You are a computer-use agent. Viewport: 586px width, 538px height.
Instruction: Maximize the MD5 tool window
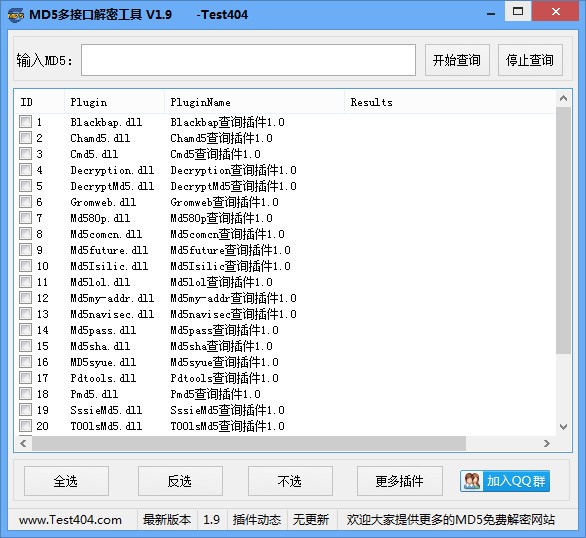518,11
